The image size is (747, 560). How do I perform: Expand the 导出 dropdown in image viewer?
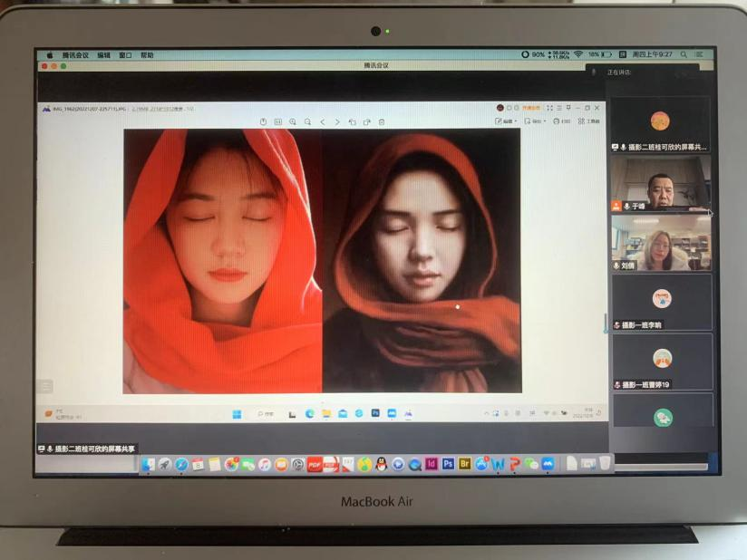point(536,121)
